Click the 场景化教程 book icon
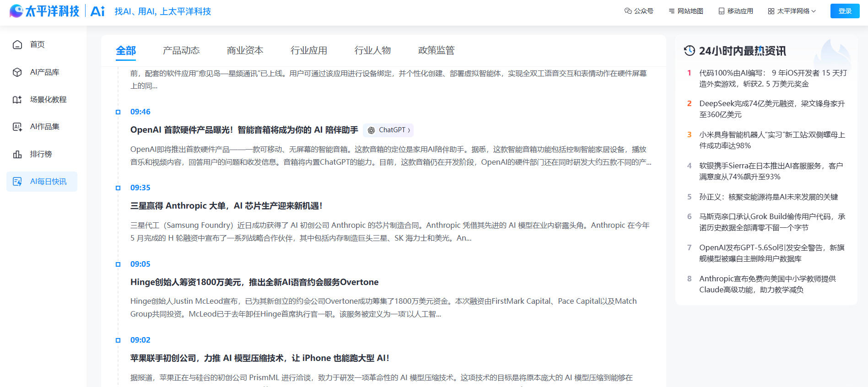 17,100
